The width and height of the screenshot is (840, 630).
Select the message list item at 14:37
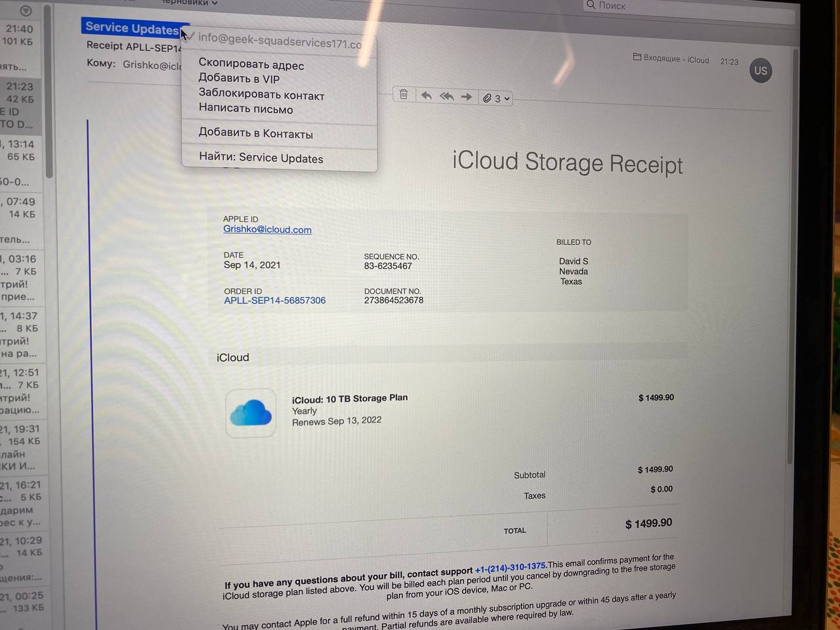point(21,335)
